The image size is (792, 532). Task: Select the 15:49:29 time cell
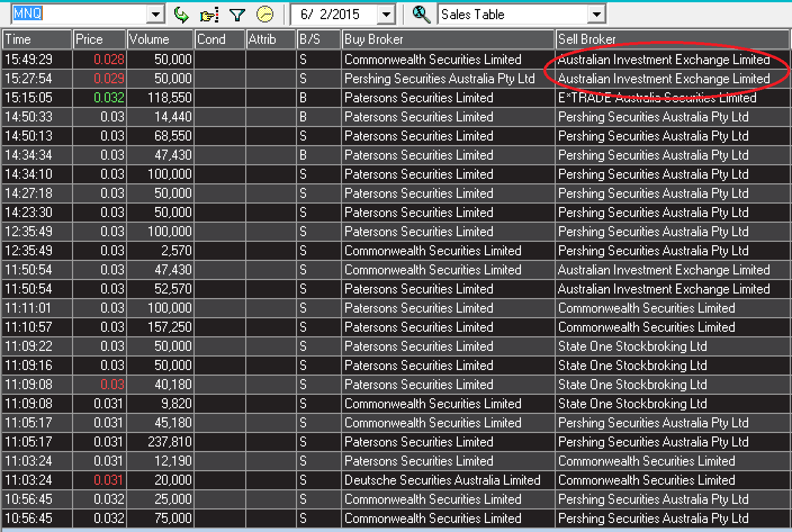pos(37,60)
